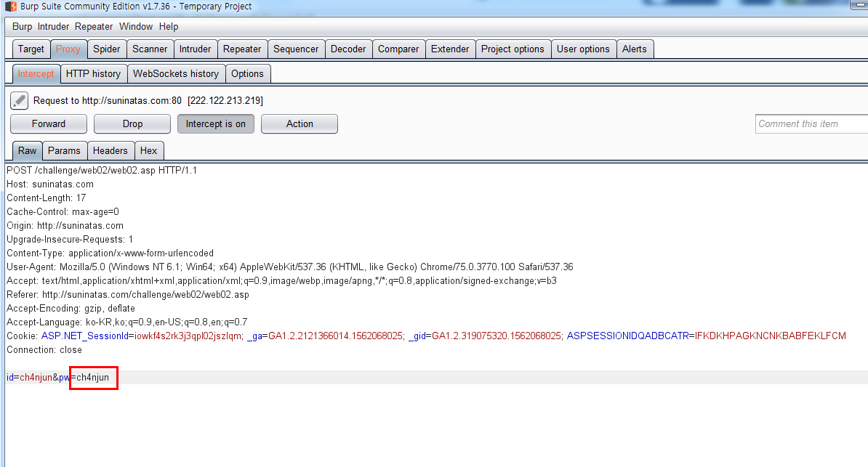Click the Host: suninatas.com header line
This screenshot has width=868, height=467.
pyautogui.click(x=50, y=184)
